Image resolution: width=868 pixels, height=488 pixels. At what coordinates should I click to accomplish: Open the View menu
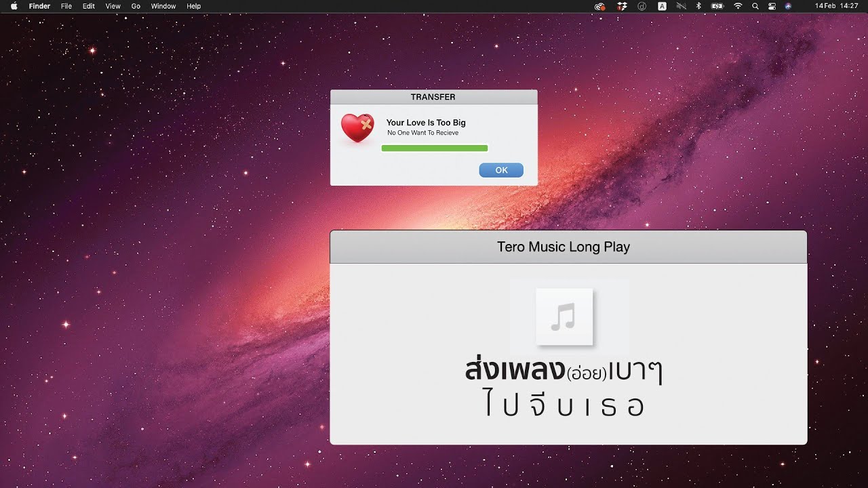coord(113,6)
